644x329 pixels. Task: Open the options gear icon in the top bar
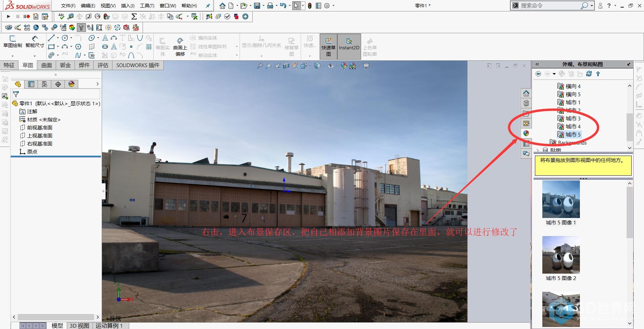pyautogui.click(x=327, y=6)
